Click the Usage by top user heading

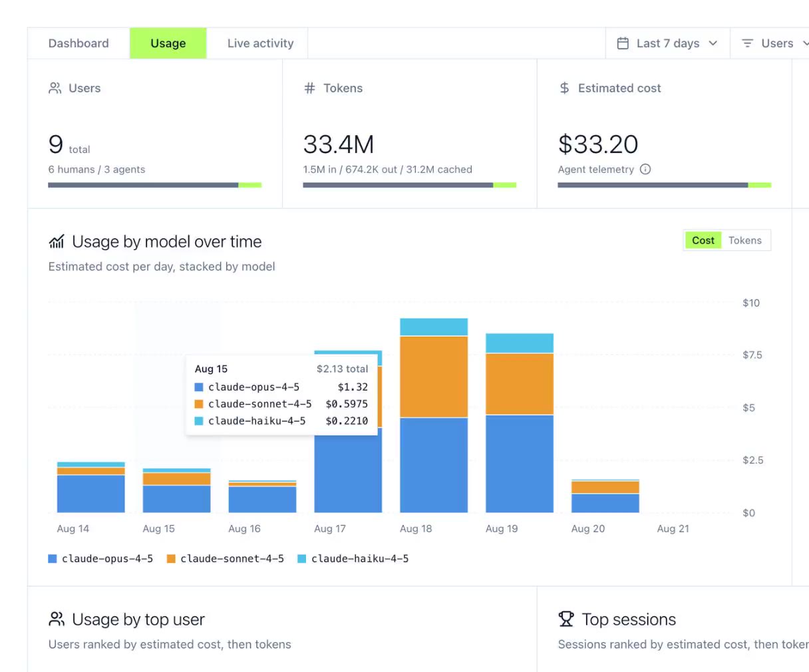coord(138,619)
